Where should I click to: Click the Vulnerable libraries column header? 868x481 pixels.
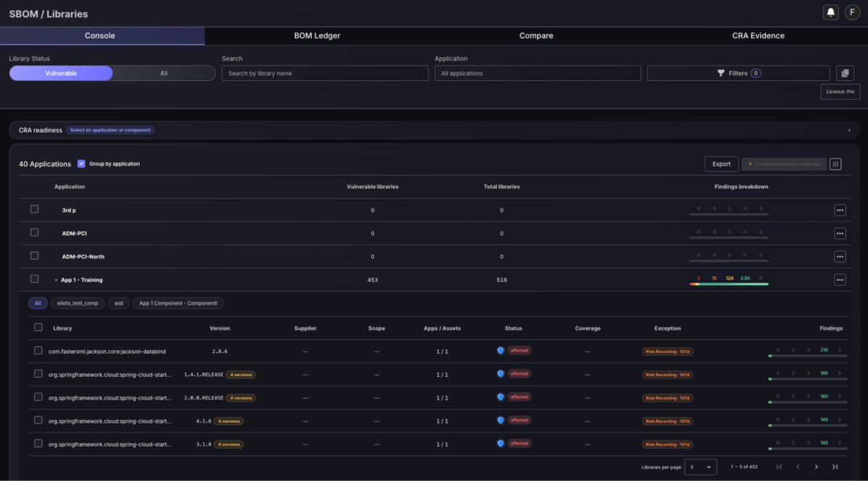click(x=373, y=187)
